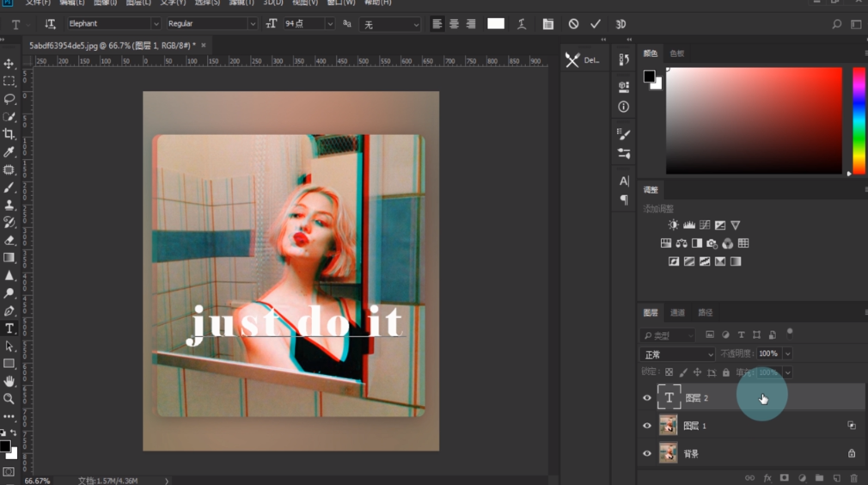
Task: Select the Eyedropper tool
Action: [x=9, y=151]
